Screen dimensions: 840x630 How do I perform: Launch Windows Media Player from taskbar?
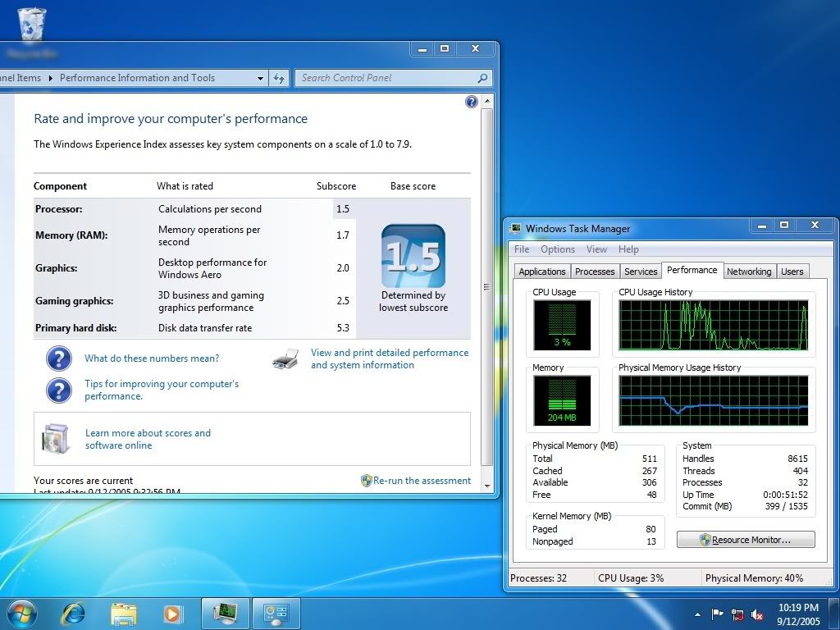pyautogui.click(x=172, y=613)
